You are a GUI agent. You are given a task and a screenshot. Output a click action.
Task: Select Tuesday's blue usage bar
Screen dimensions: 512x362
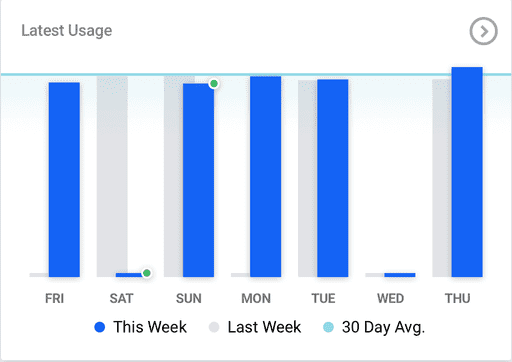(333, 178)
